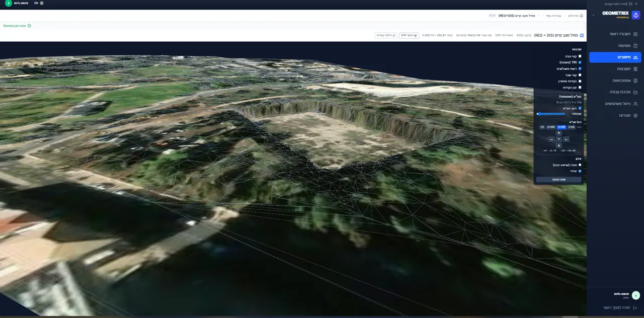Enable the contour lines (קווי גובה) checkbox
Image resolution: width=644 pixels, height=318 pixels.
click(580, 56)
